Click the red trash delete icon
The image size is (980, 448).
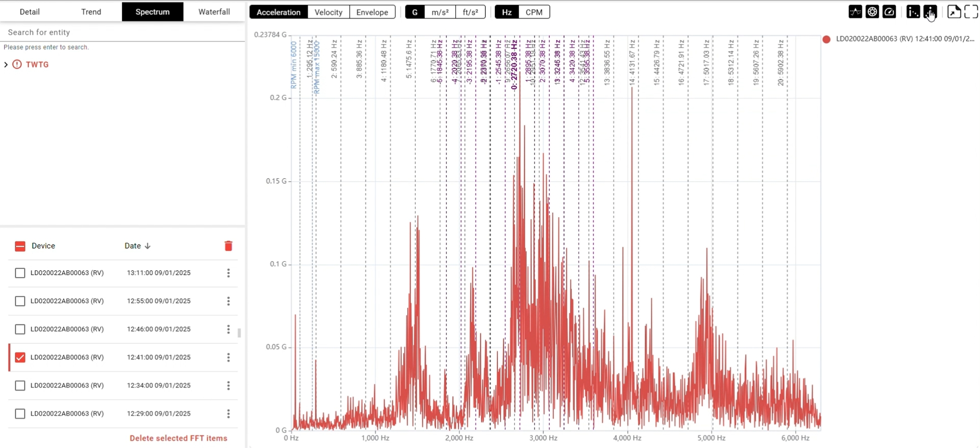click(228, 246)
